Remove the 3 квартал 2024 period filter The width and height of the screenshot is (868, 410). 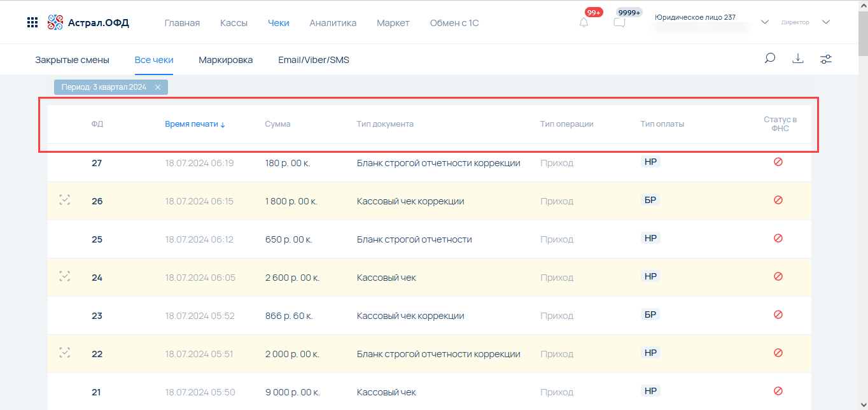coord(158,87)
